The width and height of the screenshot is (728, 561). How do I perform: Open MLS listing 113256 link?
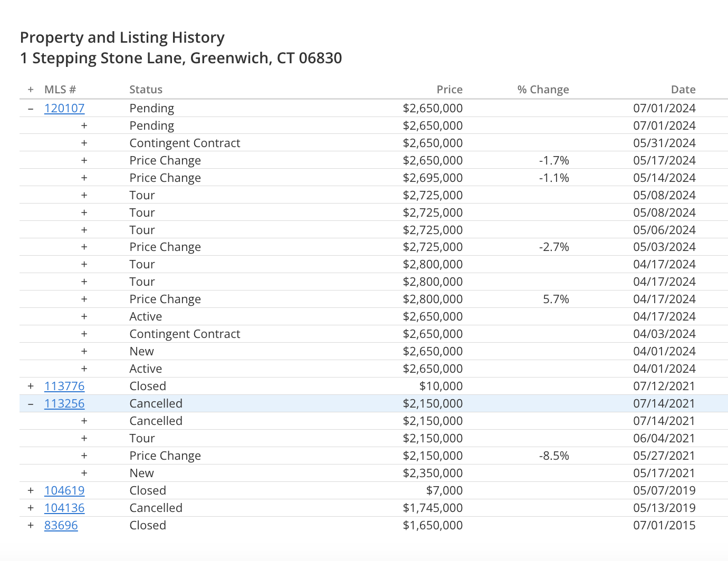(x=64, y=403)
